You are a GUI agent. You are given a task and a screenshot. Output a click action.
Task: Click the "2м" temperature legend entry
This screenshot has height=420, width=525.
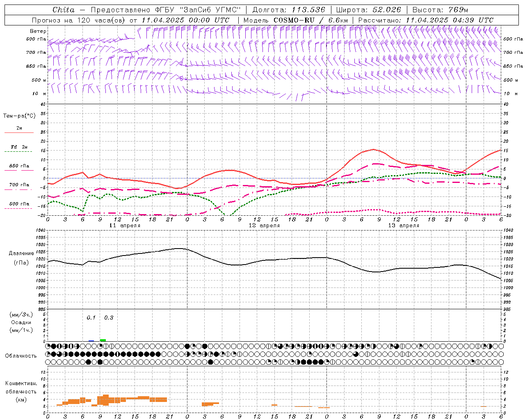19,128
